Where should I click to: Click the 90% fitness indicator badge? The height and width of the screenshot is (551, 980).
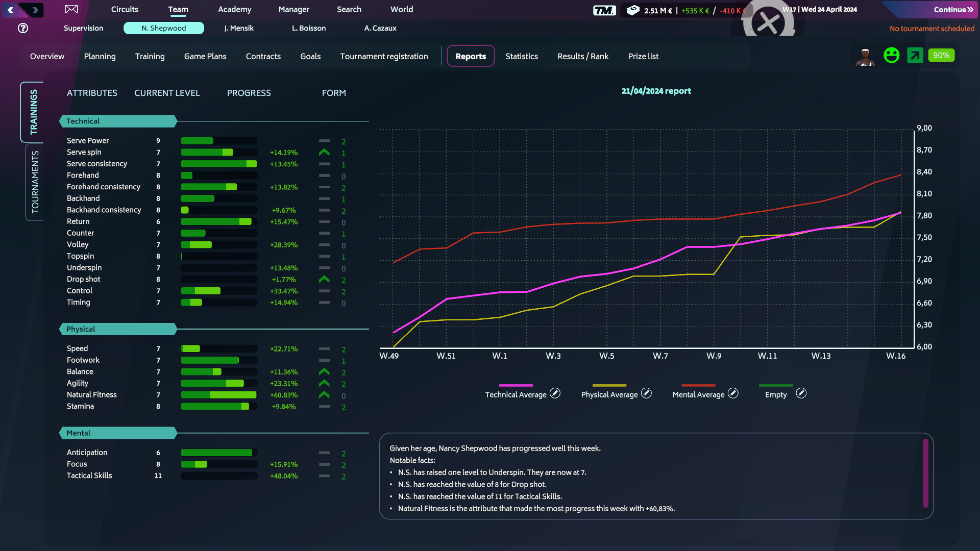941,55
